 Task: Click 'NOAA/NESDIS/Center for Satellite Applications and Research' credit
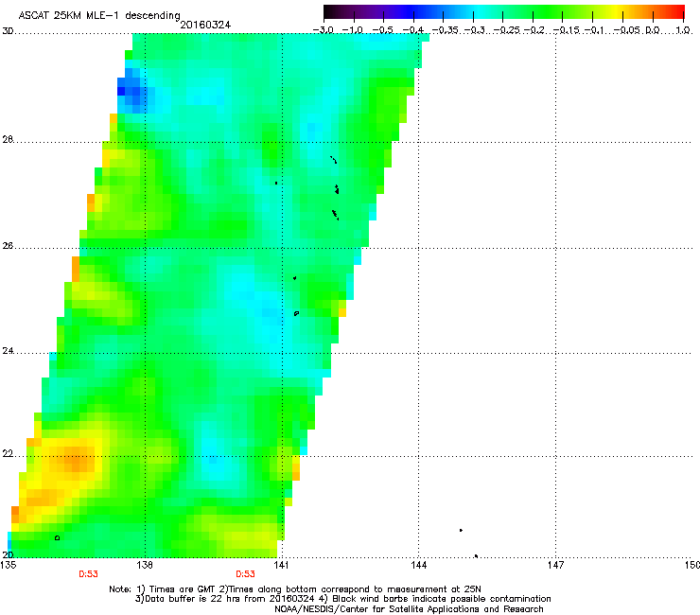[x=409, y=609]
